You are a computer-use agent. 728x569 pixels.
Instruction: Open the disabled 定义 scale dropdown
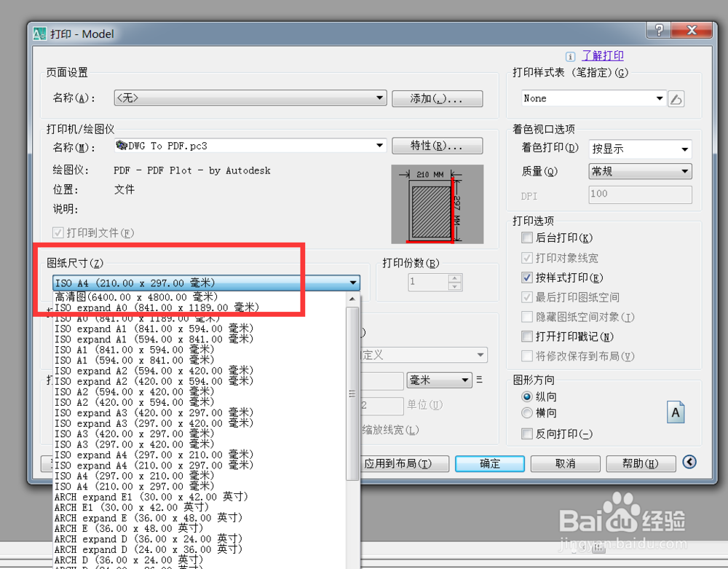click(x=424, y=356)
